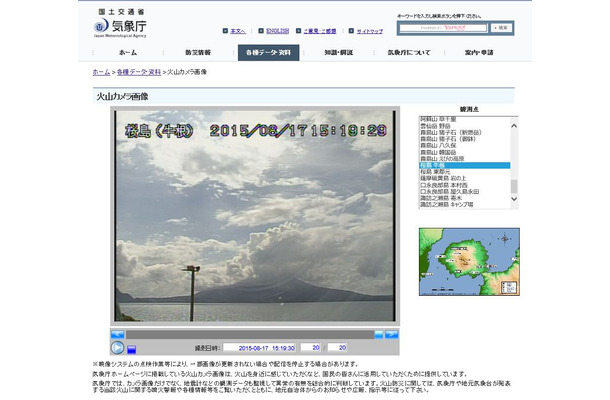Image resolution: width=610 pixels, height=400 pixels.
Task: Click the 検索 search button
Action: click(x=501, y=28)
